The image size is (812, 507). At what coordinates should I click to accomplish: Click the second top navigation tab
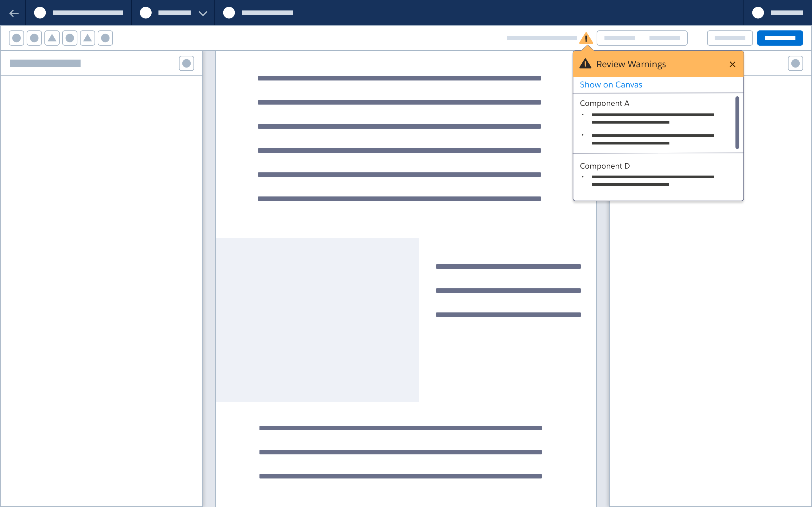tap(173, 12)
